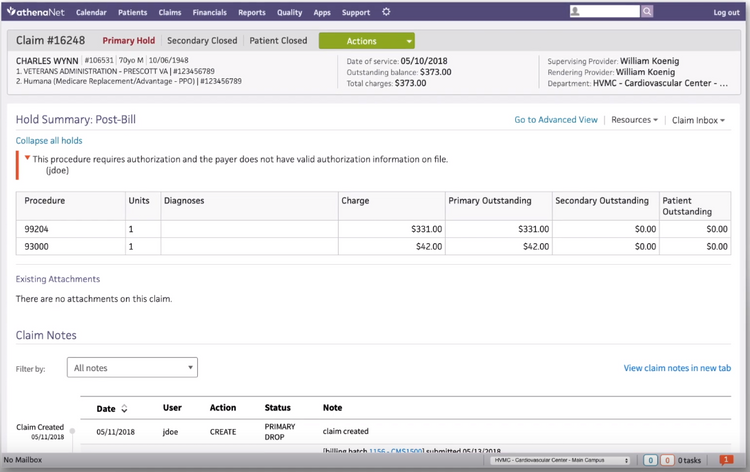The image size is (750, 472).
Task: Click Go to Advanced View link
Action: click(x=555, y=120)
